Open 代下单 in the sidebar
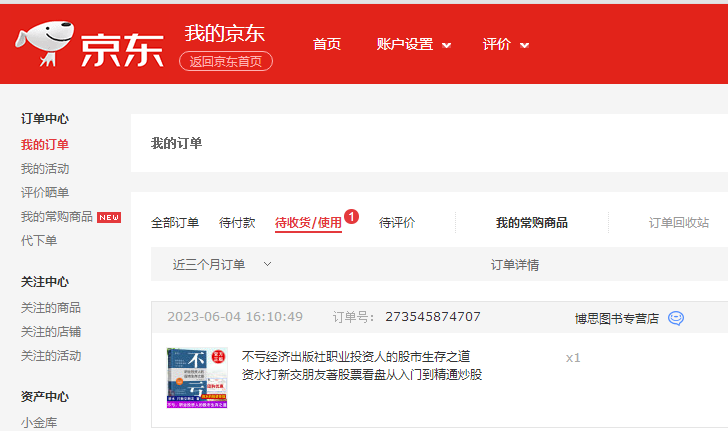 coord(39,241)
